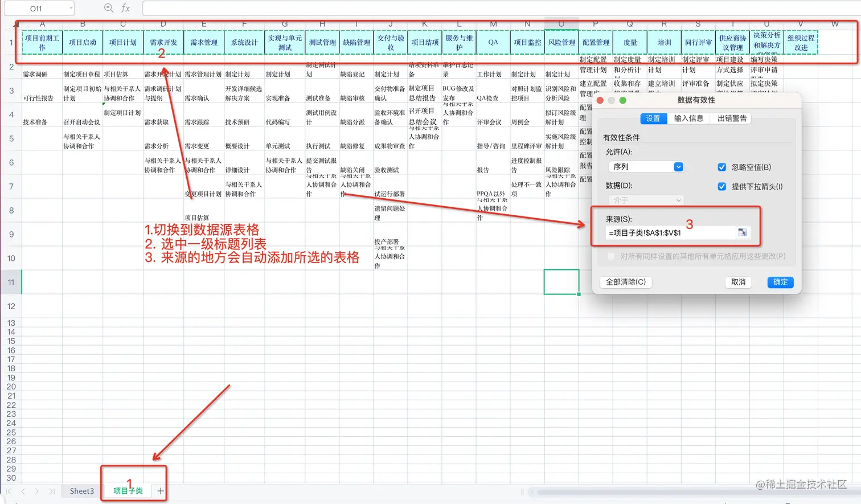Switch to Sheet3 tab

point(81,491)
